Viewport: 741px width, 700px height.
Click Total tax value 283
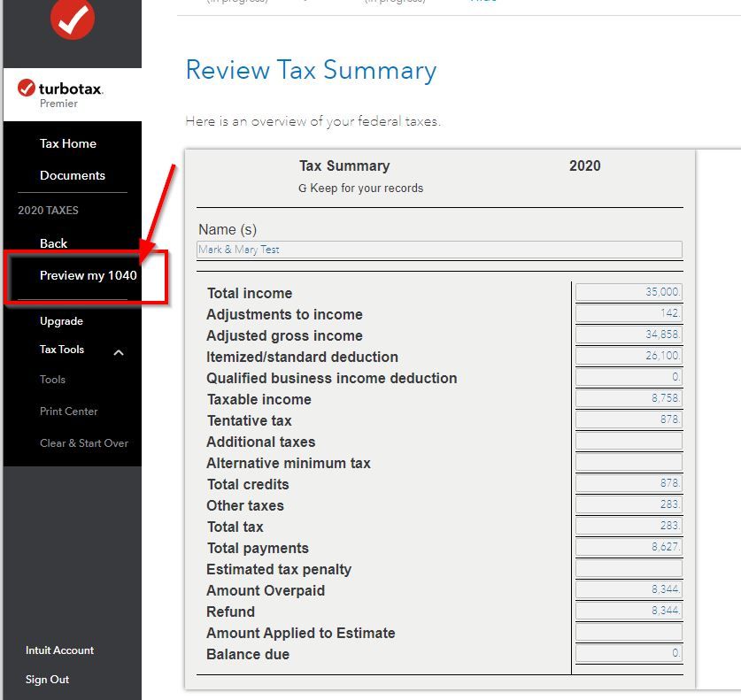629,526
